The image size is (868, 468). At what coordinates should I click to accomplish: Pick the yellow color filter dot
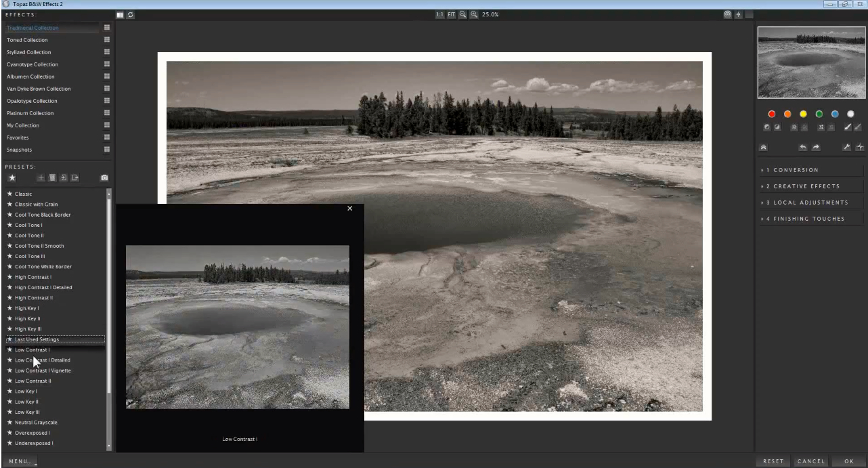point(803,114)
